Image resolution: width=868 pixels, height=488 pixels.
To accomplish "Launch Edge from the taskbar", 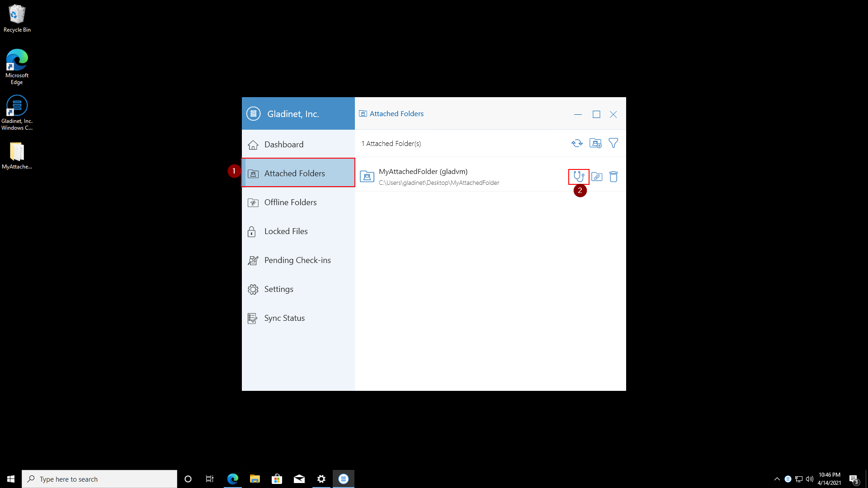I will tap(233, 479).
